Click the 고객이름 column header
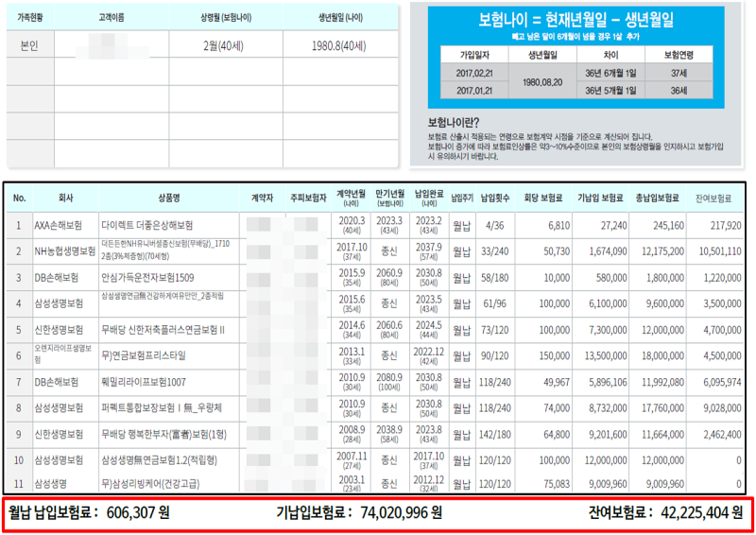Screen dimensions: 756x535 (x=112, y=18)
